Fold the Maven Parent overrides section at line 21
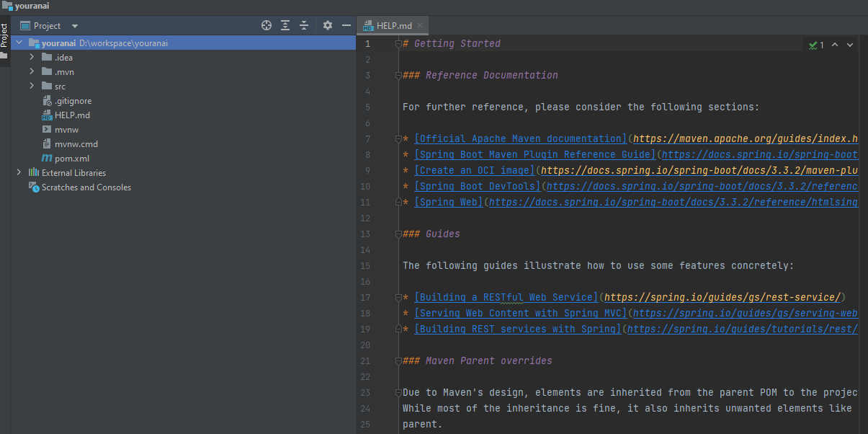Image resolution: width=868 pixels, height=434 pixels. click(x=397, y=361)
